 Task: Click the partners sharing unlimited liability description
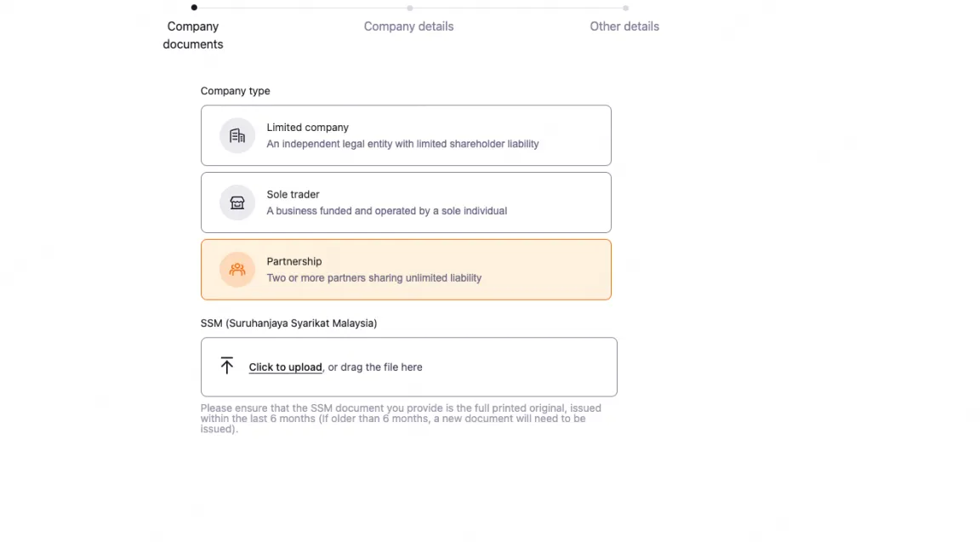(373, 278)
